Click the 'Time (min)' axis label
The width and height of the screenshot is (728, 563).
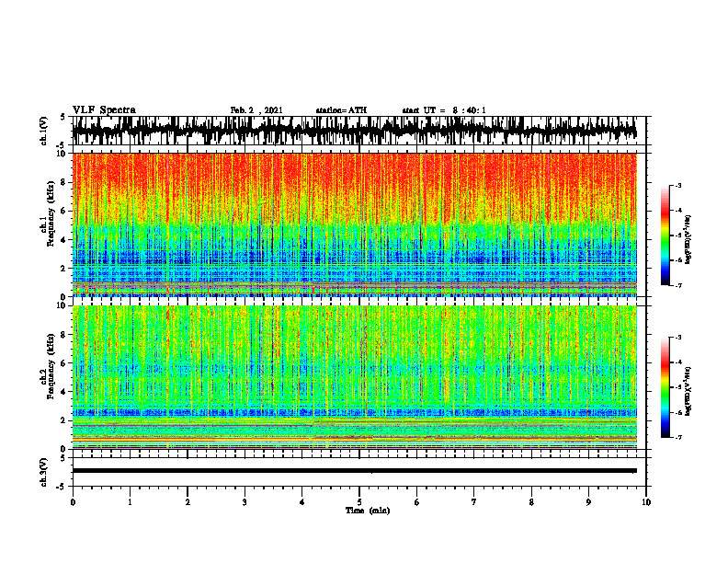(368, 511)
